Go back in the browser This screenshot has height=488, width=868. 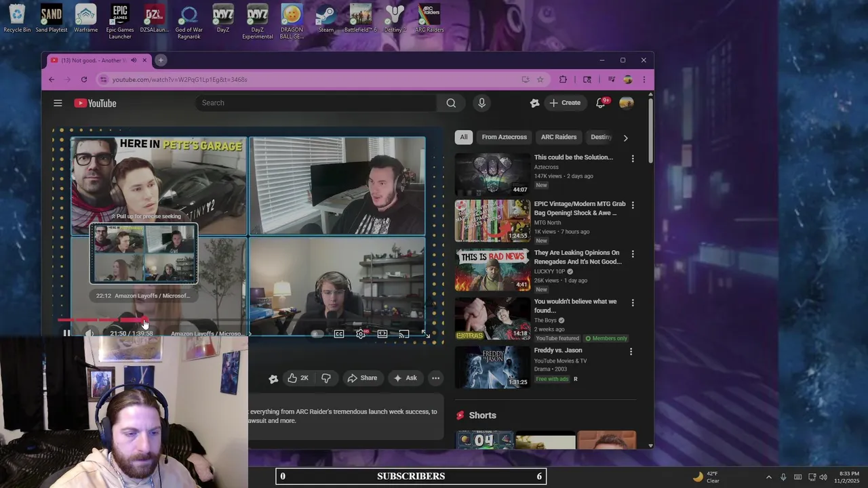click(x=52, y=79)
